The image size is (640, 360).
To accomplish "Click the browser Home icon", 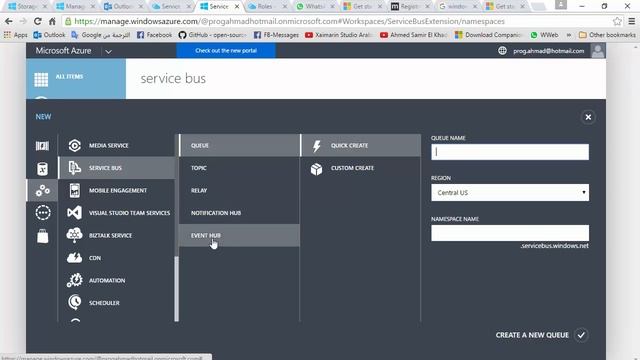I will click(x=52, y=21).
